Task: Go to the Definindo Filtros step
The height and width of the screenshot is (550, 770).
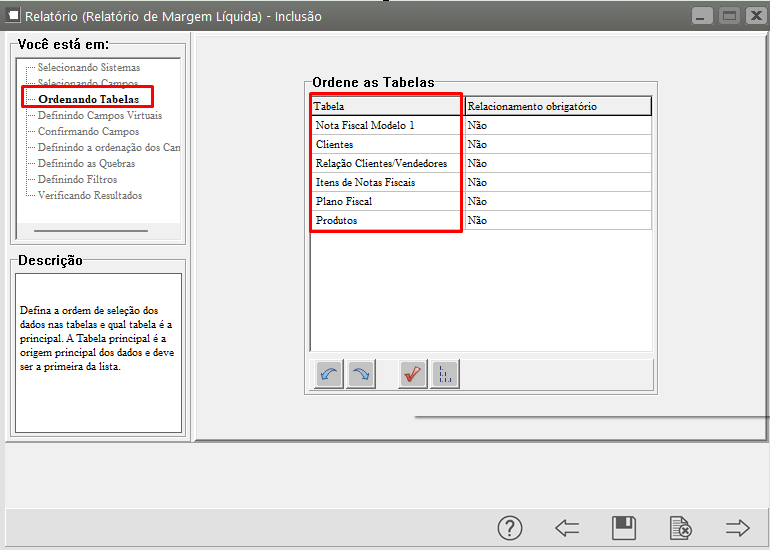Action: 84,179
